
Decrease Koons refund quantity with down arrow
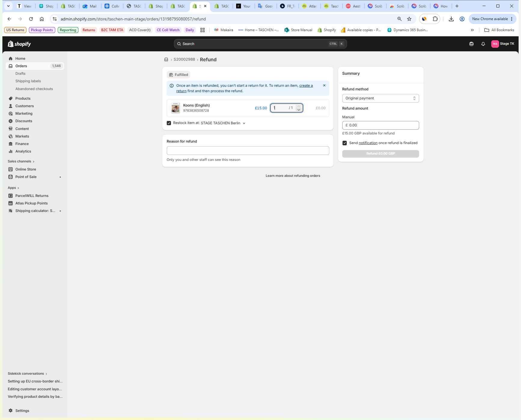pos(299,110)
